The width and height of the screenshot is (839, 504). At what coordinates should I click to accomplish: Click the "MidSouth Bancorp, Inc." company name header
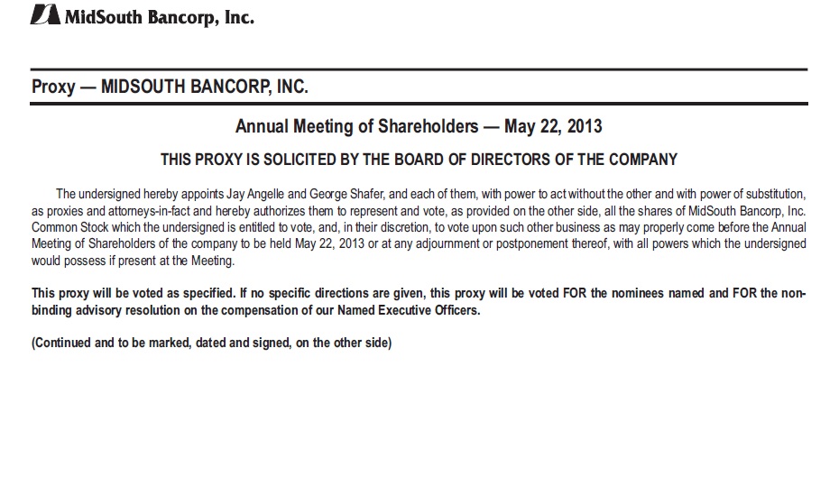[x=159, y=17]
